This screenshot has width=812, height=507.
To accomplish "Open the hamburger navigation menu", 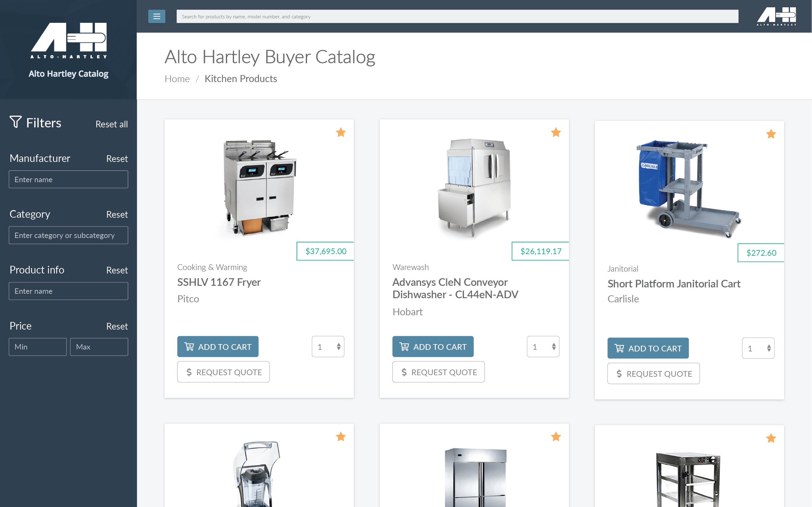I will 156,16.
